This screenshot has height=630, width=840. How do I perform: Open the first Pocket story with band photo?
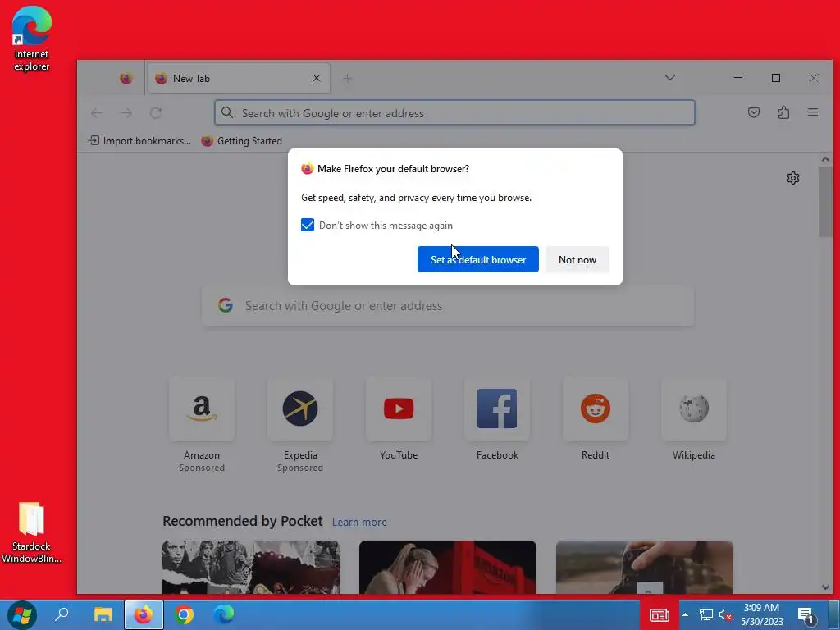[251, 567]
